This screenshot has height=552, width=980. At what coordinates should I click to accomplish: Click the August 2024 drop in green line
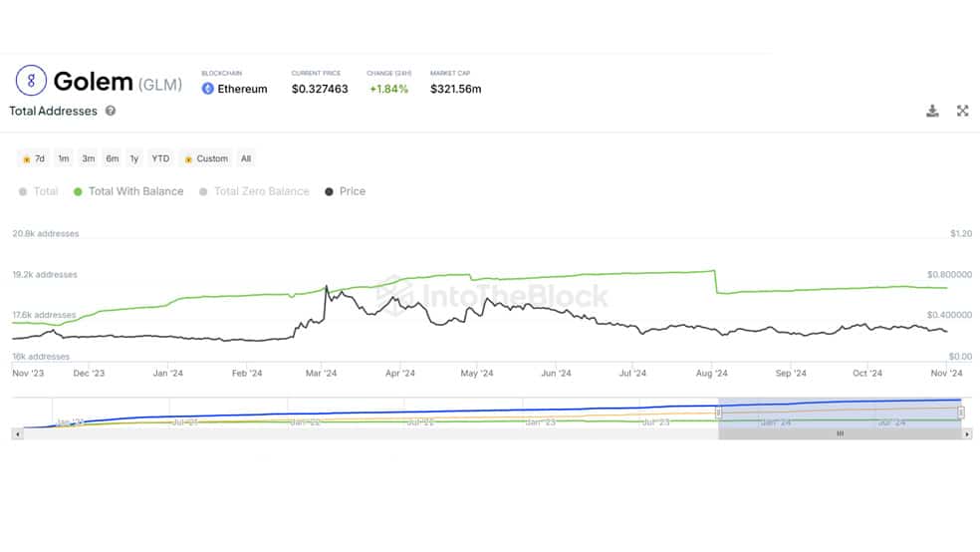716,282
